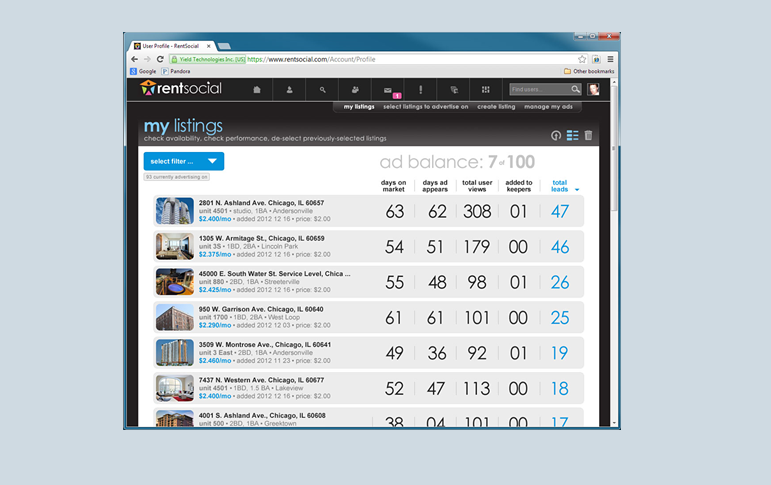The image size is (771, 485).
Task: Open the create listing tab
Action: pos(497,106)
